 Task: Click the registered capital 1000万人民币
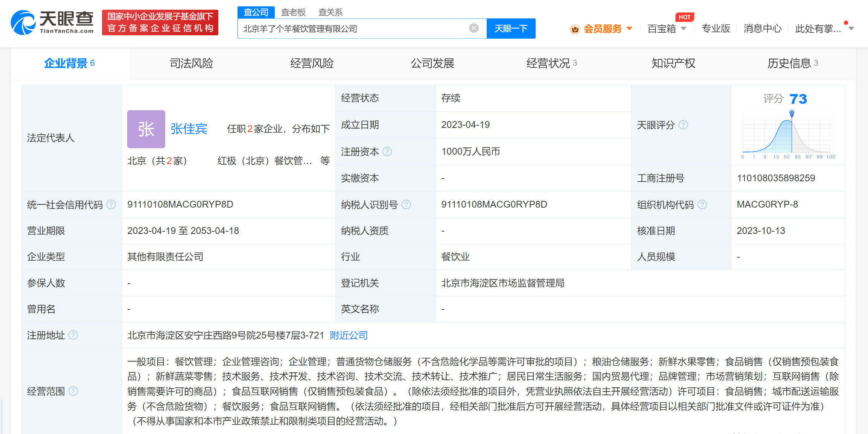click(471, 151)
